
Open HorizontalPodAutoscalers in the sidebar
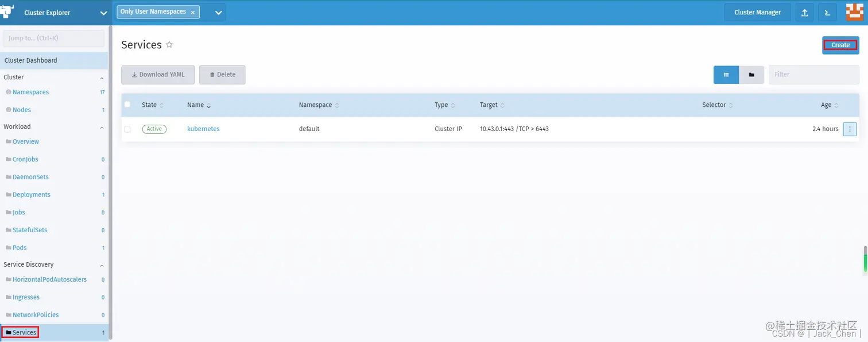click(49, 279)
